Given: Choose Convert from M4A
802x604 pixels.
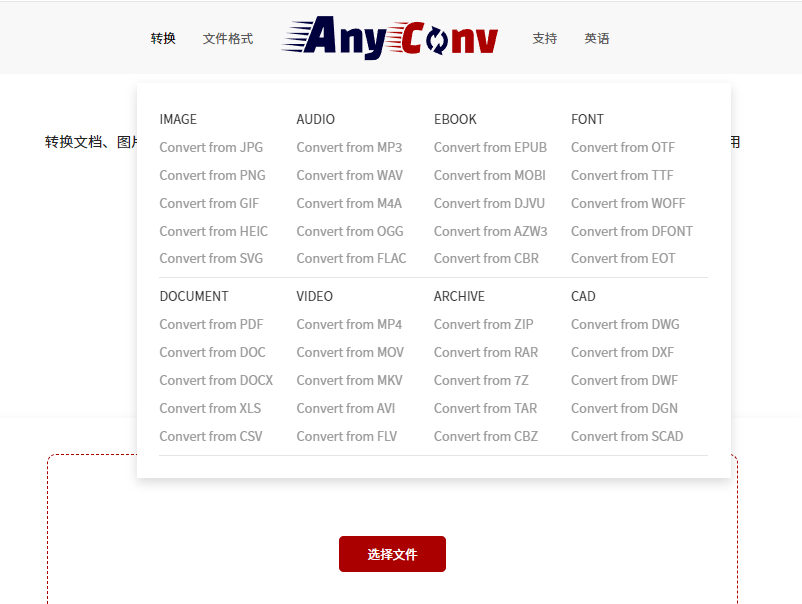Looking at the screenshot, I should [x=349, y=204].
